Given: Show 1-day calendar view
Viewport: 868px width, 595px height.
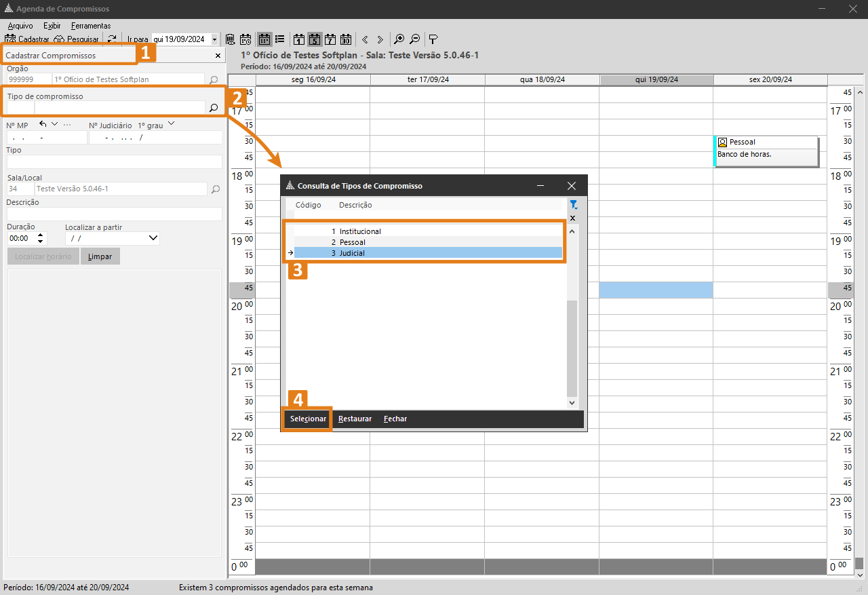Looking at the screenshot, I should tap(299, 39).
